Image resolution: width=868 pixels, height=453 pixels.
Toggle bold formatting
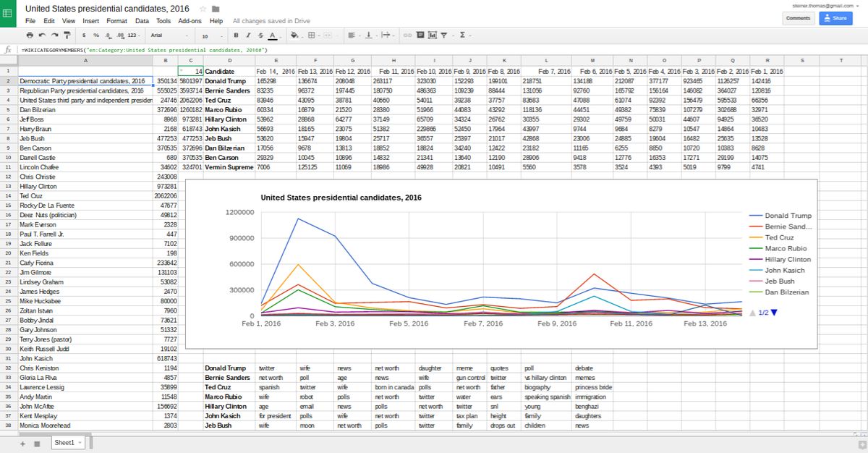coord(236,35)
